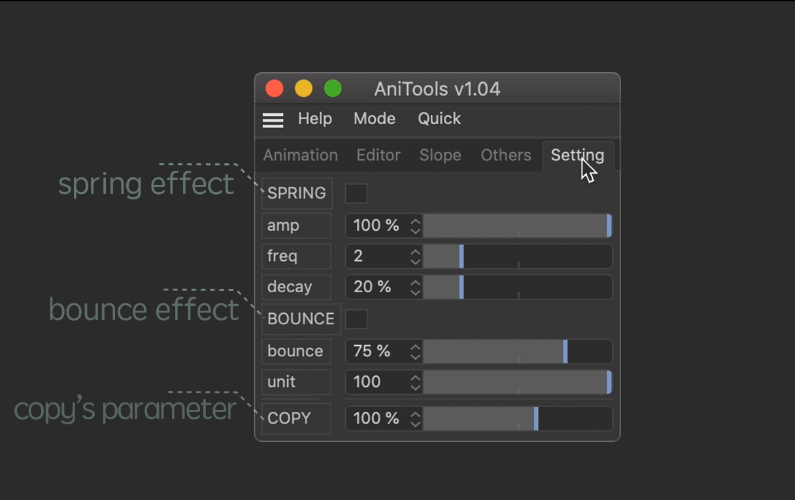Click the COPY percentage slider
This screenshot has height=500, width=795.
tap(518, 419)
